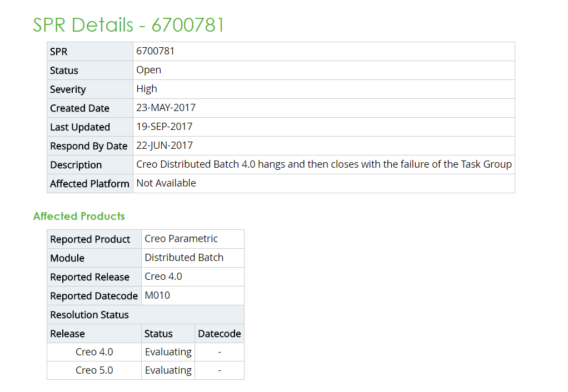568x392 pixels.
Task: Click the Affected Platform label cell
Action: point(89,184)
